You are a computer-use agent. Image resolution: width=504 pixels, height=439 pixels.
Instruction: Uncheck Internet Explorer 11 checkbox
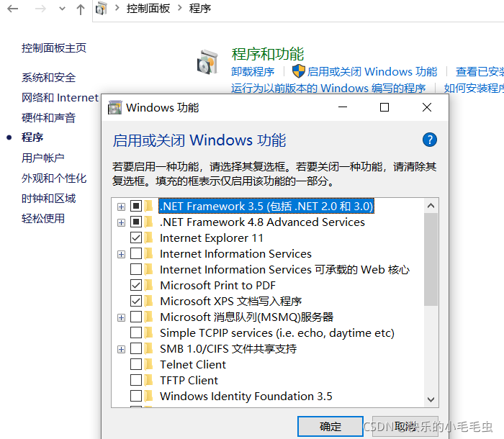(136, 237)
